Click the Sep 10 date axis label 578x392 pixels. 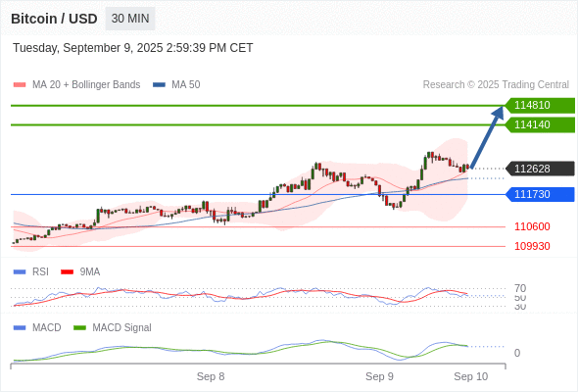(x=471, y=376)
